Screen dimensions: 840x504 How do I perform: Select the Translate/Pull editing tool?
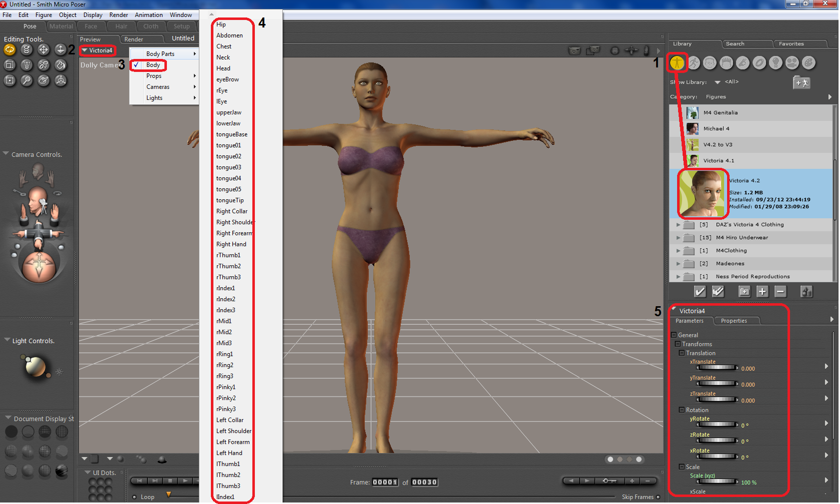click(x=43, y=49)
